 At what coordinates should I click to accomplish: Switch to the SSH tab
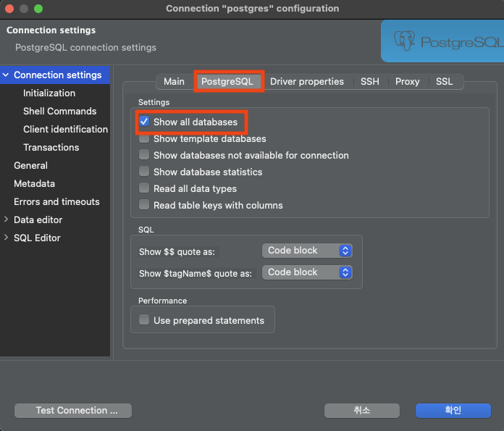click(369, 82)
